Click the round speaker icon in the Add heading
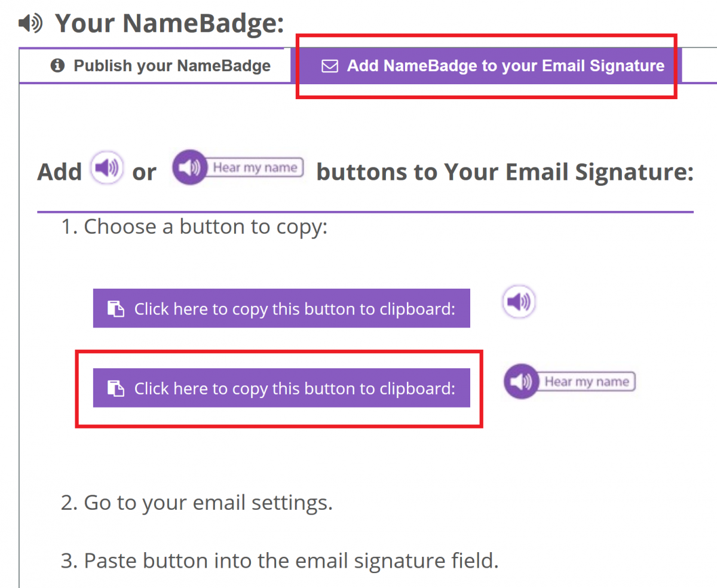 click(x=107, y=169)
